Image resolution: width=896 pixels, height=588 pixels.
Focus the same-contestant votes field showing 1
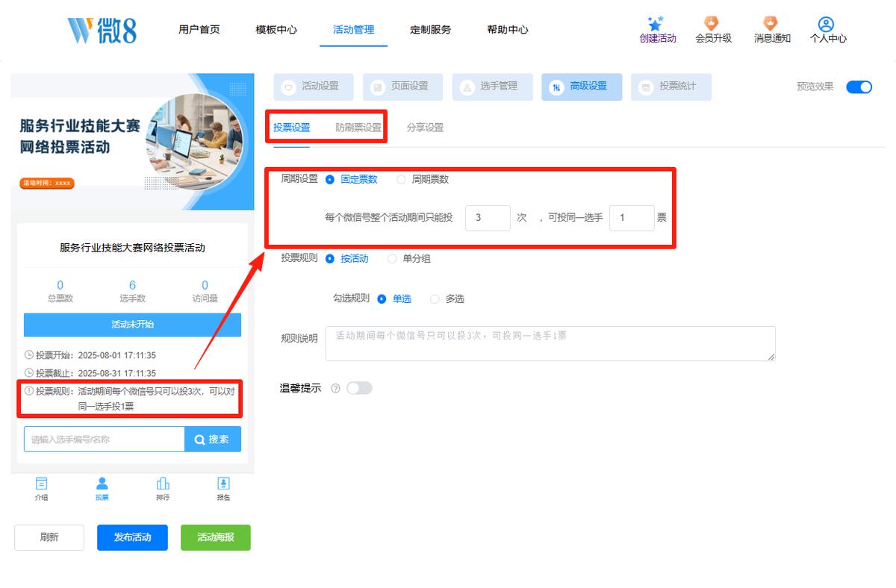point(632,218)
